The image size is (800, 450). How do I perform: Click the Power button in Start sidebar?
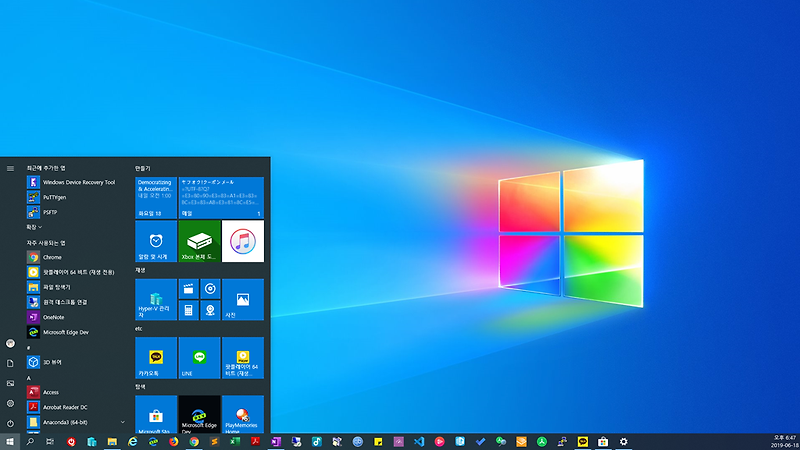[x=10, y=423]
